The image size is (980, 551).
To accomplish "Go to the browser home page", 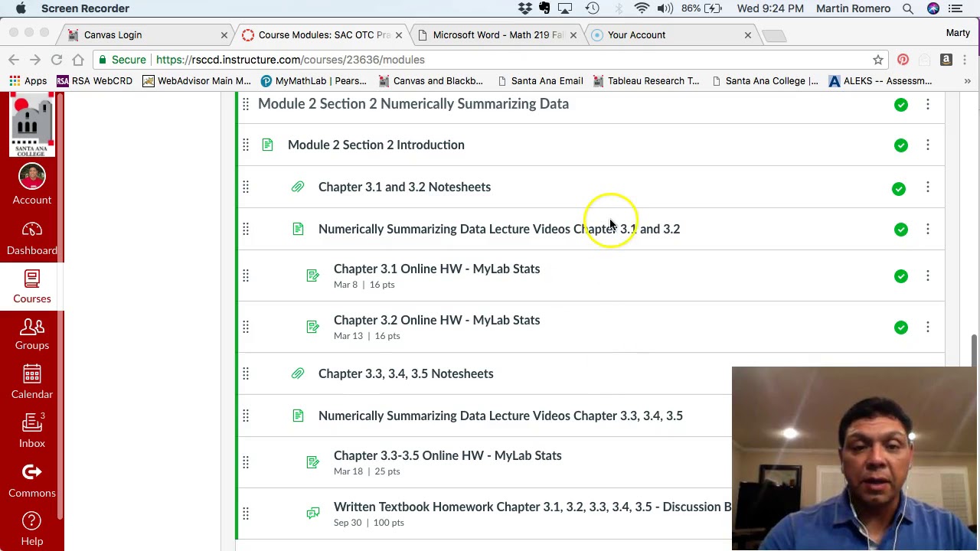I will pos(78,60).
